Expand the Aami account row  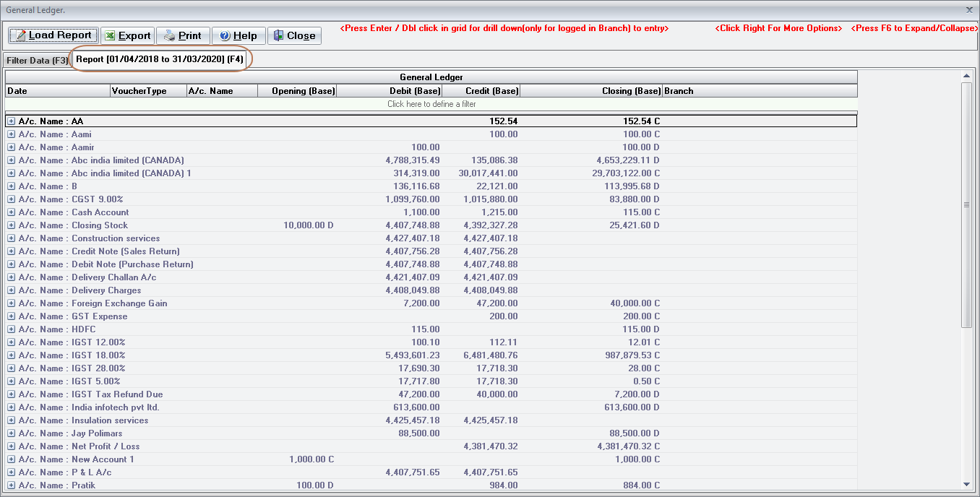(x=11, y=134)
